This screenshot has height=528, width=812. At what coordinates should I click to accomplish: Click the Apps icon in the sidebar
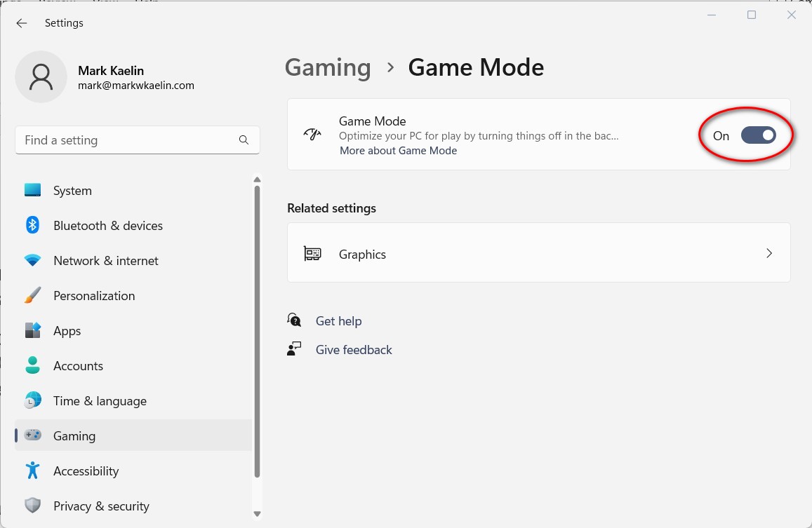coord(32,330)
